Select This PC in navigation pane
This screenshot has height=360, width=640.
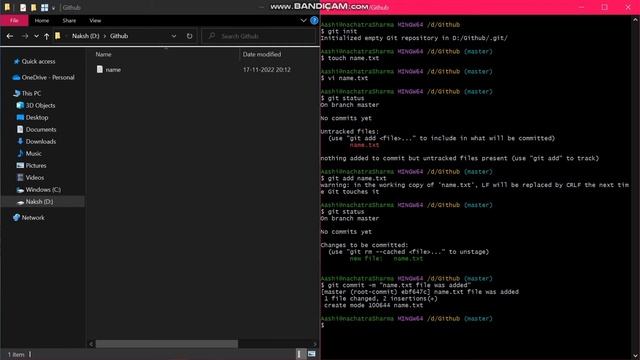(31, 93)
